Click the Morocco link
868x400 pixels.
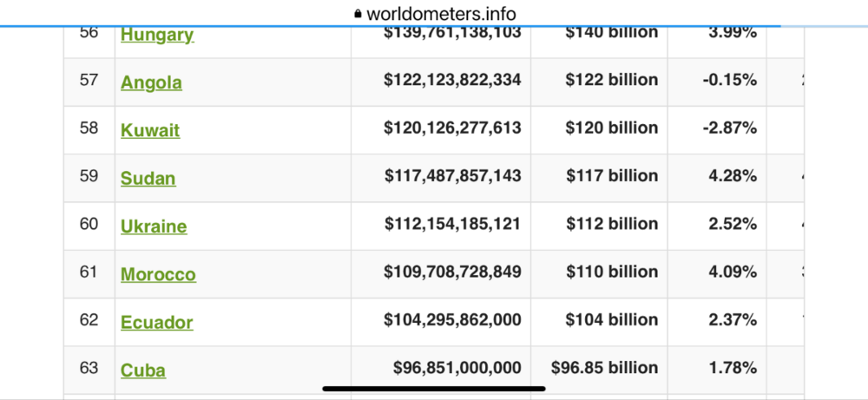(158, 274)
